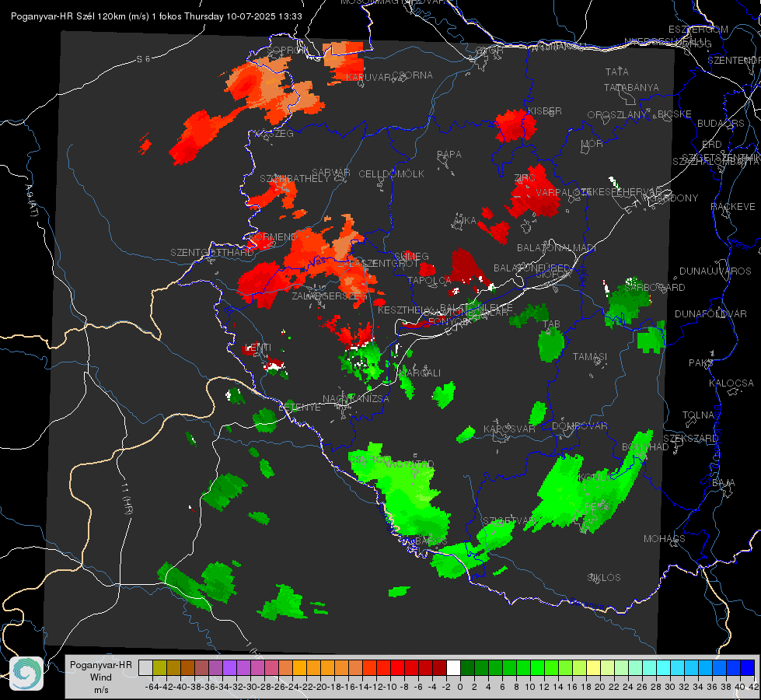Click the '42' value on the legend scale

tap(754, 687)
